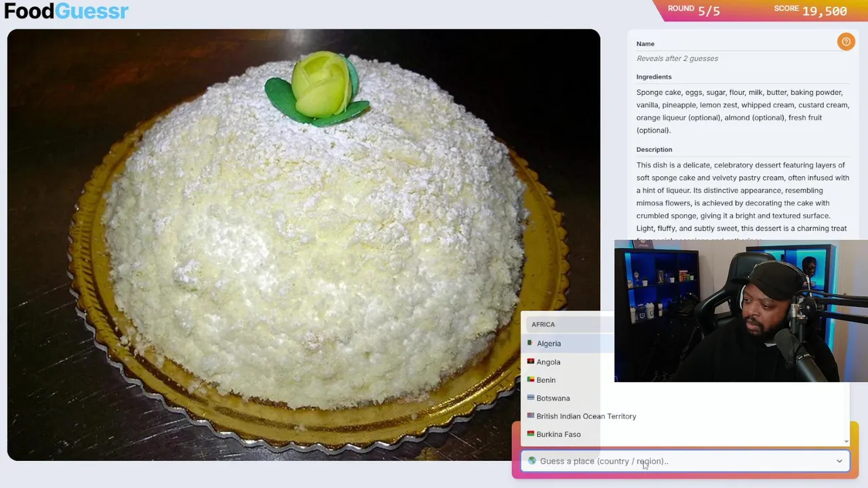Click the British Indian Ocean Territory flag
The image size is (868, 488).
tap(530, 415)
